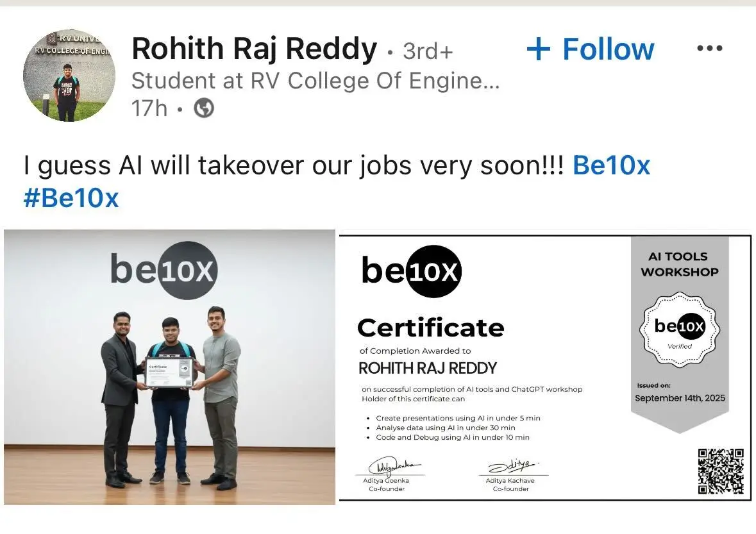The image size is (756, 534).
Task: Click the Student at RV College headline
Action: pyautogui.click(x=315, y=81)
